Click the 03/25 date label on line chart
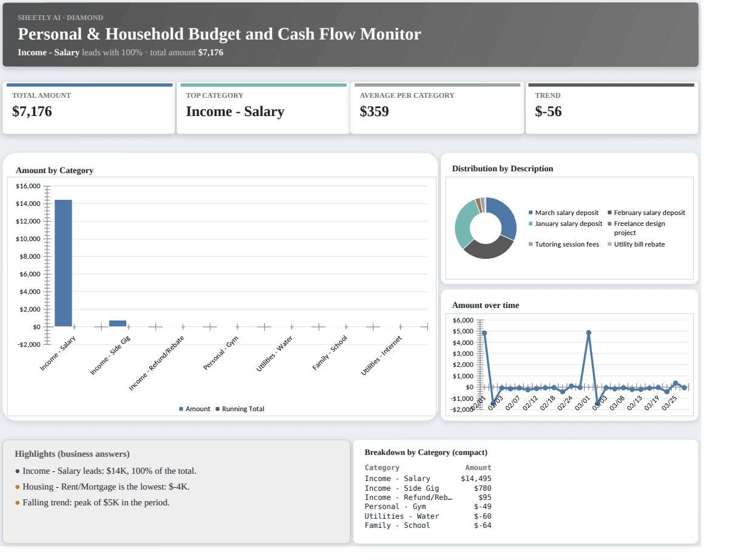The width and height of the screenshot is (745, 560). (x=668, y=403)
